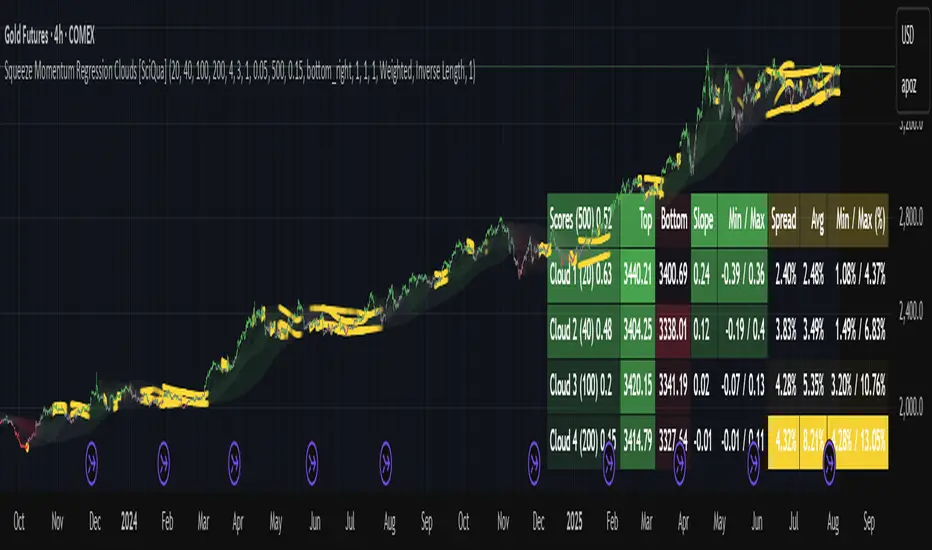The height and width of the screenshot is (550, 932).
Task: Click the 2,400.0 price axis label
Action: click(x=911, y=311)
